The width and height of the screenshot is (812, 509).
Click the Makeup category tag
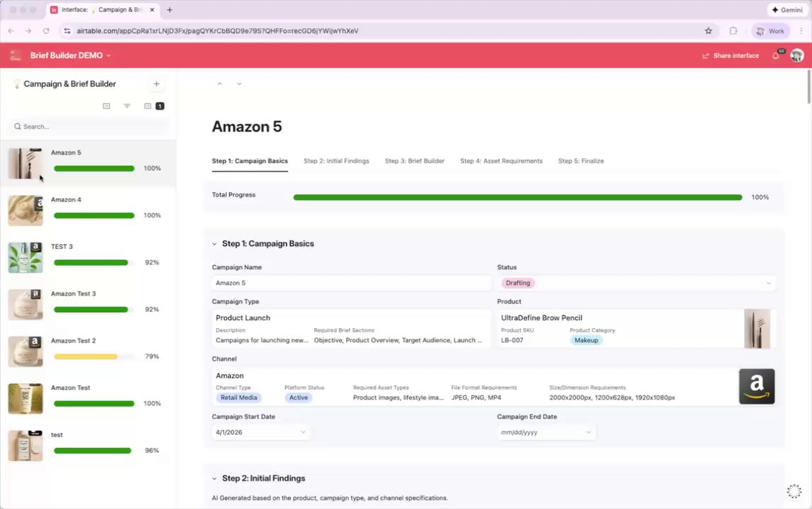(586, 340)
